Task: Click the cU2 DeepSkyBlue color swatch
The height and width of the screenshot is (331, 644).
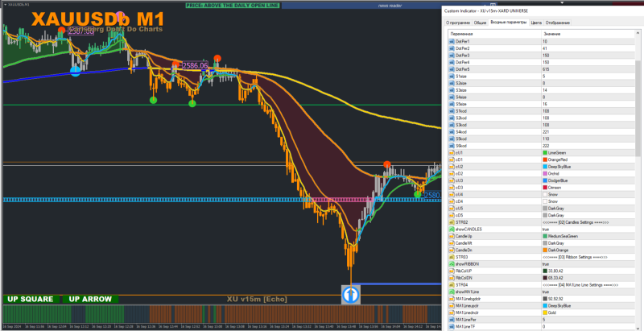Action: tap(545, 167)
